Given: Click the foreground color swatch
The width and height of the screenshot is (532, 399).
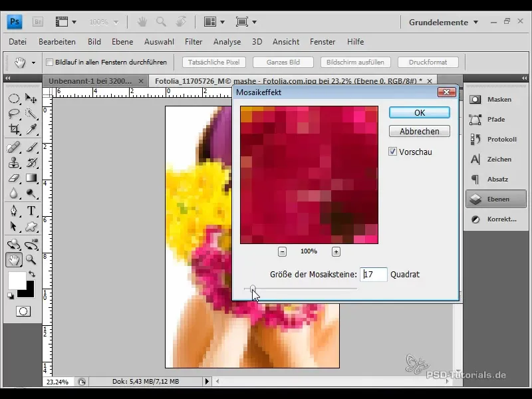Looking at the screenshot, I should [x=17, y=280].
